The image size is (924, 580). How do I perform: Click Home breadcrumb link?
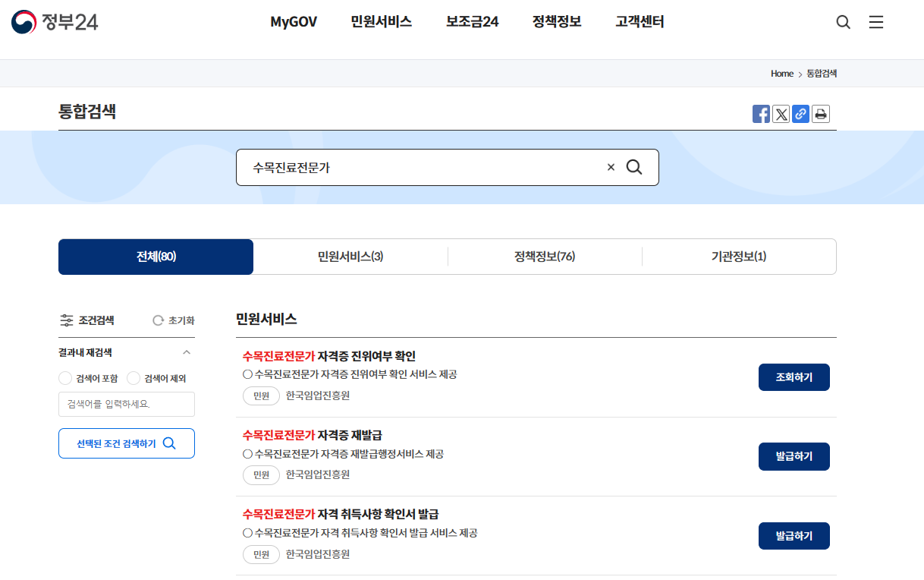[x=782, y=74]
